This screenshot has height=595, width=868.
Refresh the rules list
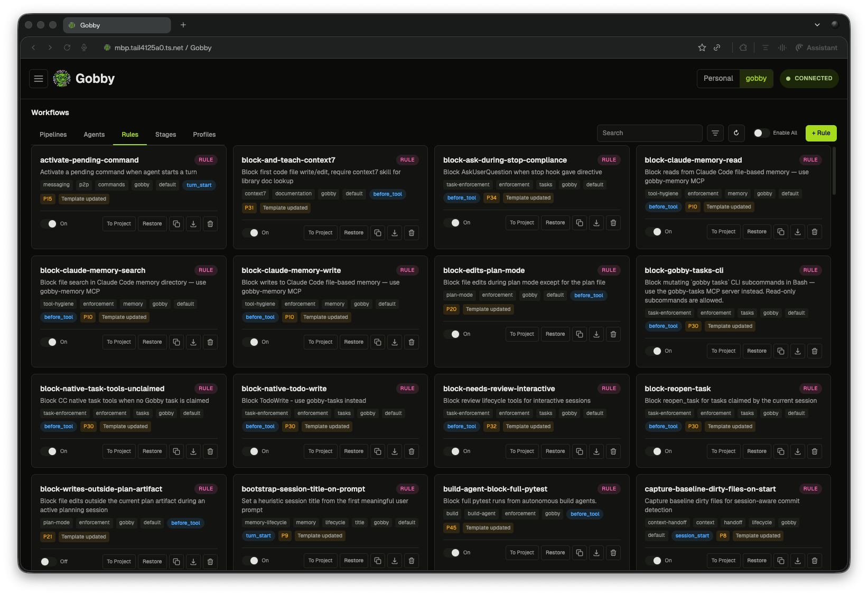click(736, 133)
